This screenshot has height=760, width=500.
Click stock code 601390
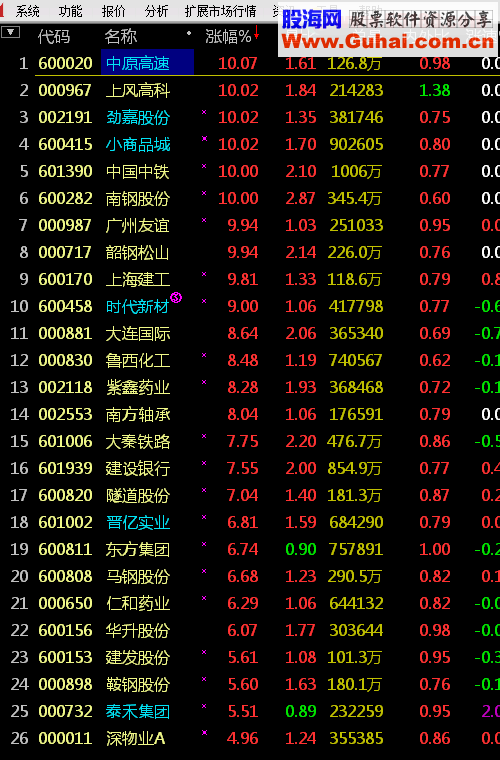[x=65, y=172]
